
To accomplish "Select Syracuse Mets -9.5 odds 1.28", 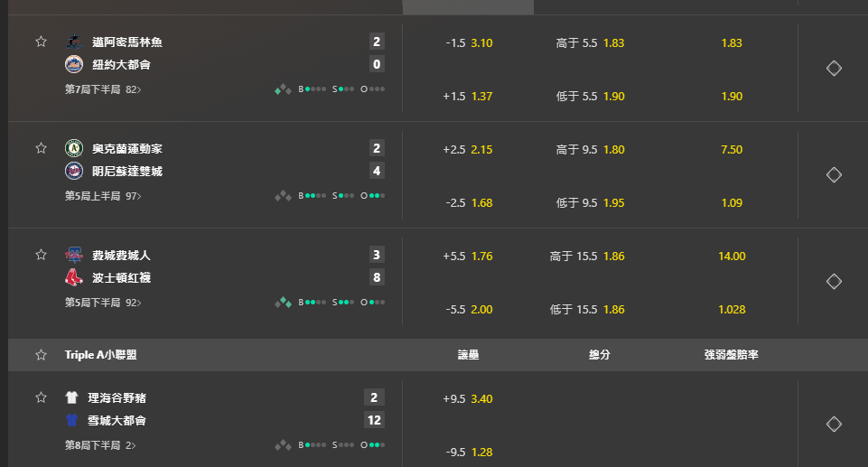I will click(469, 452).
